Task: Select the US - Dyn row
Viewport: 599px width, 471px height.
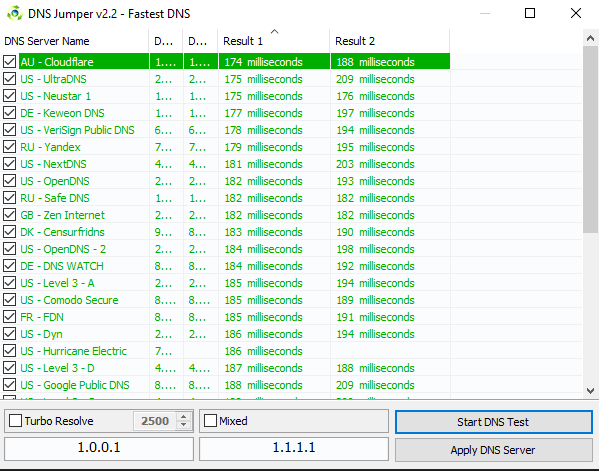Action: (x=226, y=333)
